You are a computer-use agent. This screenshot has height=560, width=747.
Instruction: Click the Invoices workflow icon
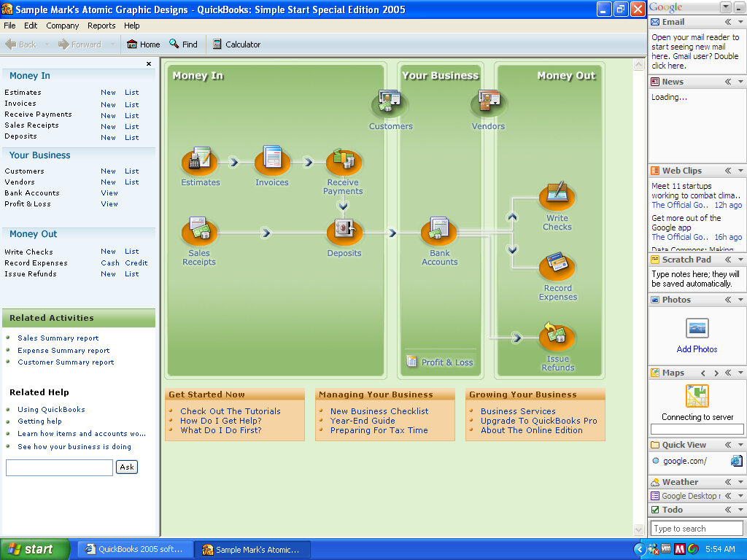[272, 160]
